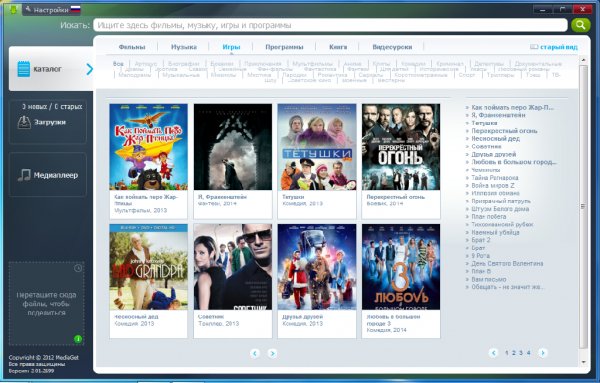Click Тихоокеанский рубеж in side list
Image resolution: width=600 pixels, height=383 pixels.
tap(502, 224)
